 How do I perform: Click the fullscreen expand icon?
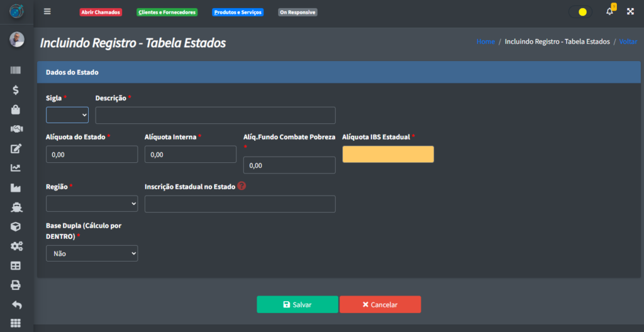(x=630, y=12)
